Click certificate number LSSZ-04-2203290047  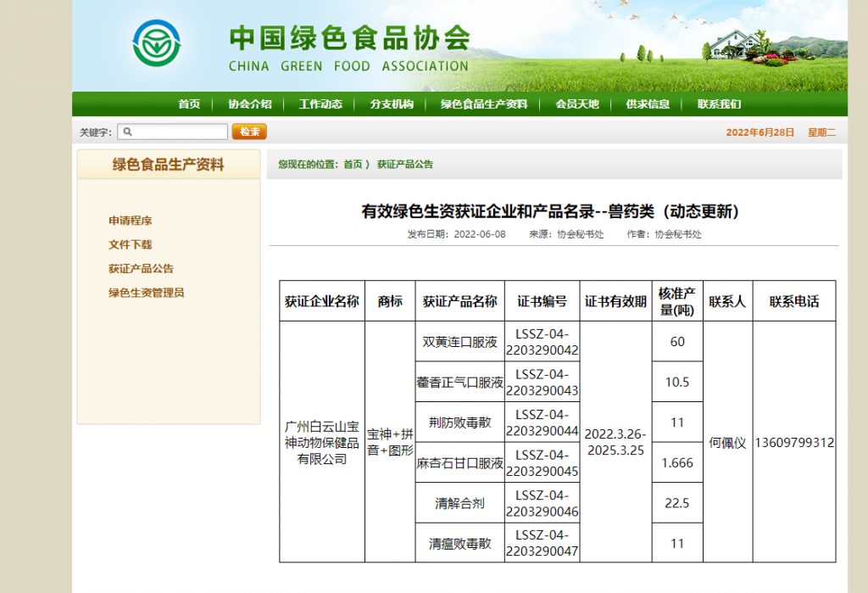[x=542, y=544]
